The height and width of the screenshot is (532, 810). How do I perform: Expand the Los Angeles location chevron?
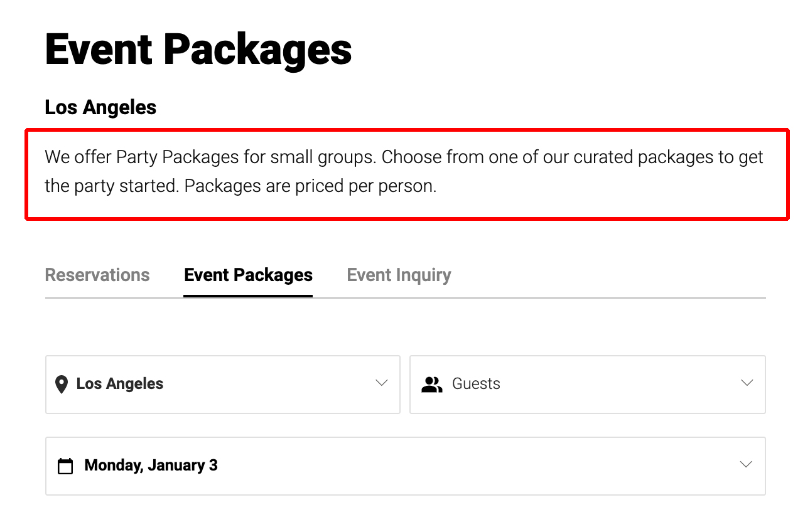pos(381,383)
